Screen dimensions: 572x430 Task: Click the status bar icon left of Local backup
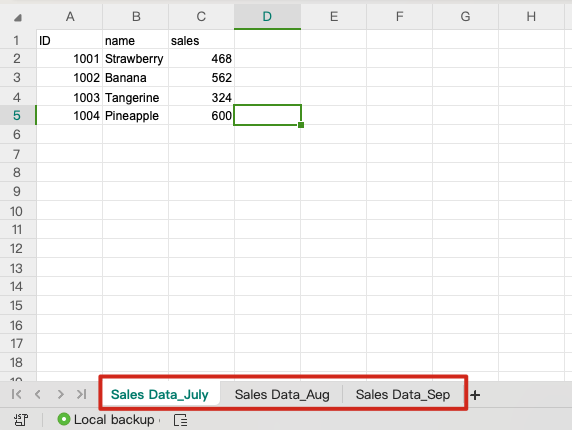tap(21, 420)
